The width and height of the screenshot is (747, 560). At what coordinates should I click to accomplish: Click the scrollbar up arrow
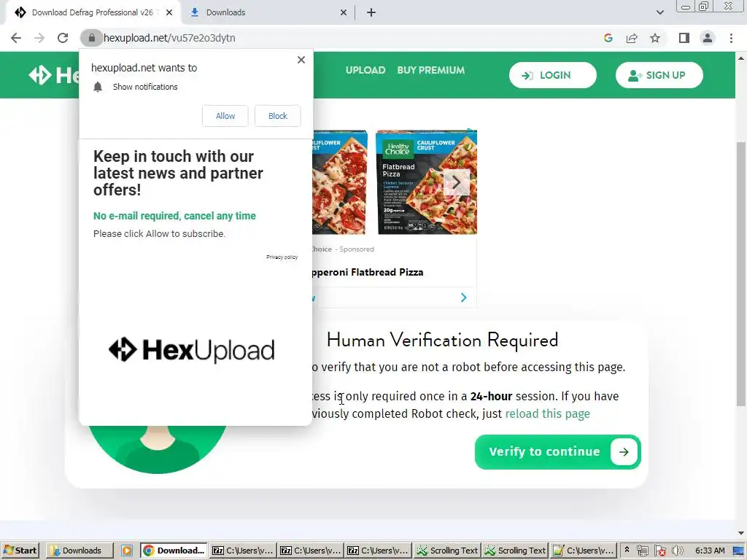(741, 58)
